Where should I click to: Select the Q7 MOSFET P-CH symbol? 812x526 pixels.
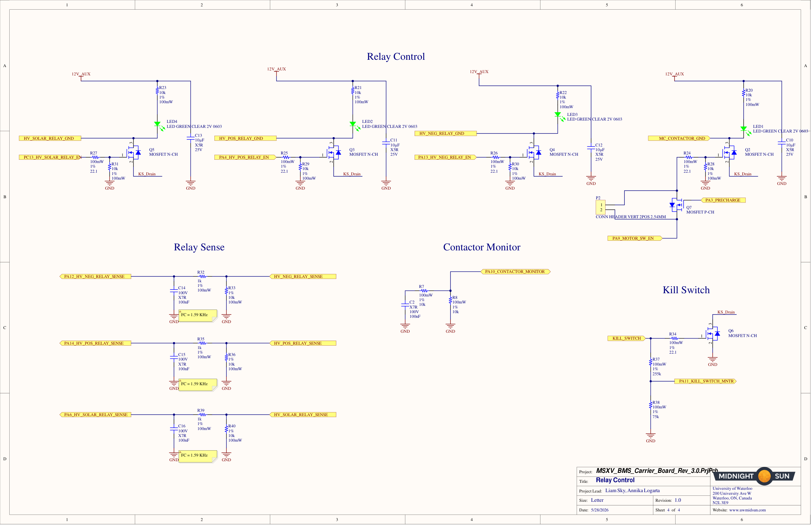[x=676, y=205]
